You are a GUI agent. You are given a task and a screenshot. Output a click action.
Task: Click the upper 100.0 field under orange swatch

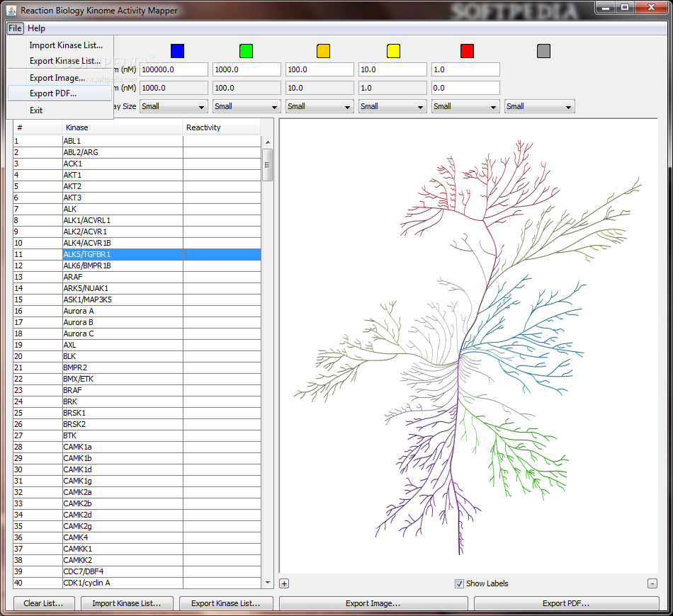[x=319, y=69]
